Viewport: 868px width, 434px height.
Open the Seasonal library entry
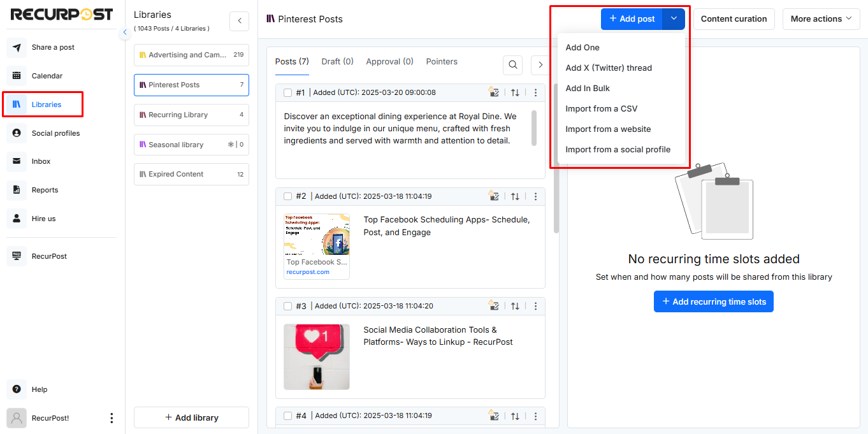point(191,145)
